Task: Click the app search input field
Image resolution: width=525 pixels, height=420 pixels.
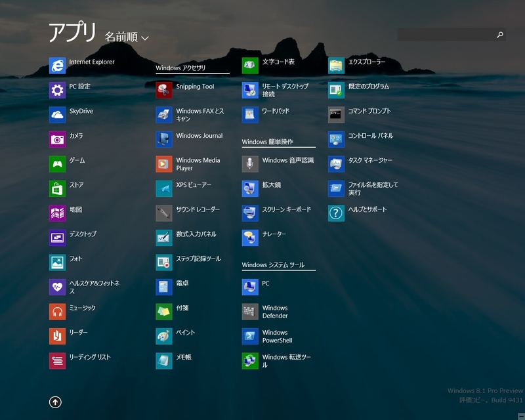Action: point(451,35)
